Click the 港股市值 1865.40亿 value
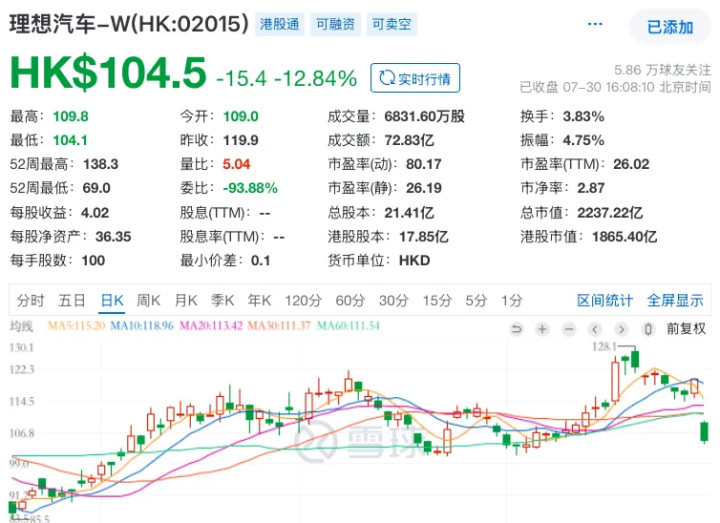This screenshot has width=720, height=523. pos(624,236)
